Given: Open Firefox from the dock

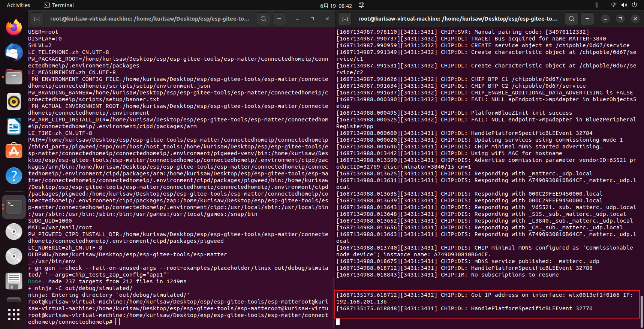Looking at the screenshot, I should [14, 27].
